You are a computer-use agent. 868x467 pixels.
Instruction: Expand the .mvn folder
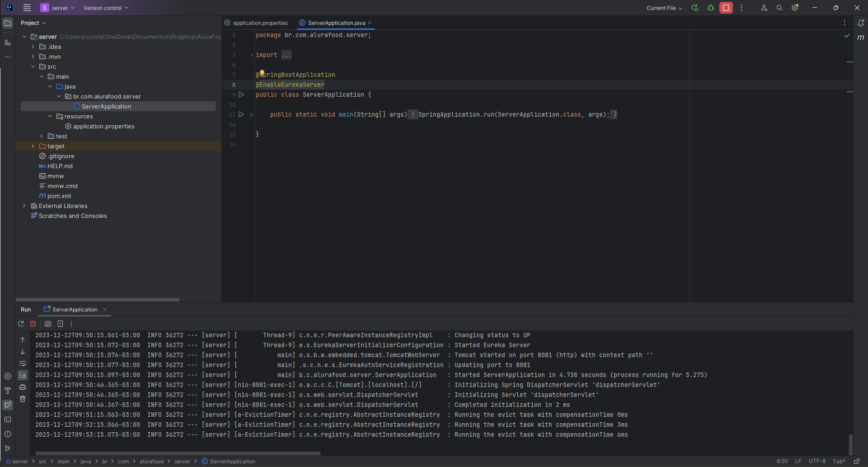(x=33, y=57)
